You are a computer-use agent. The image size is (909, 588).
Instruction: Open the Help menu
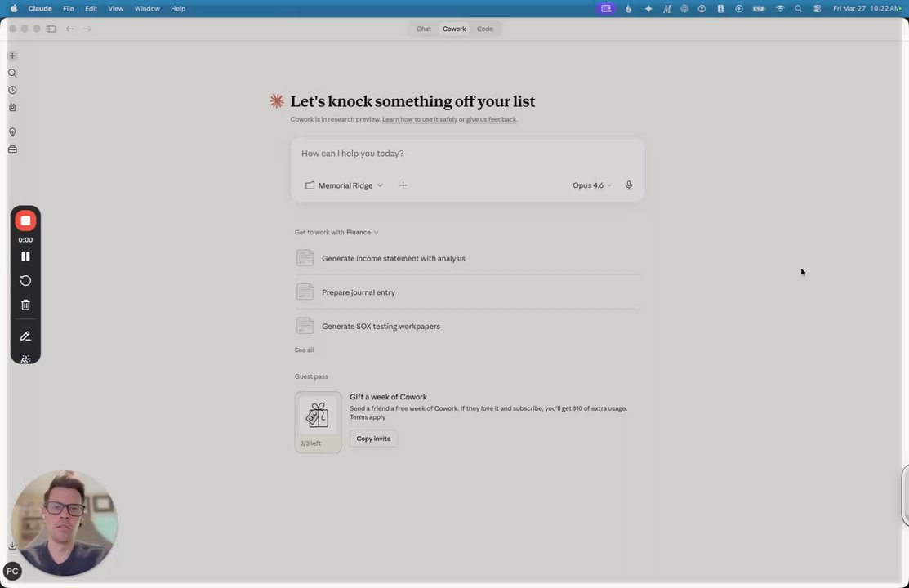coord(178,9)
